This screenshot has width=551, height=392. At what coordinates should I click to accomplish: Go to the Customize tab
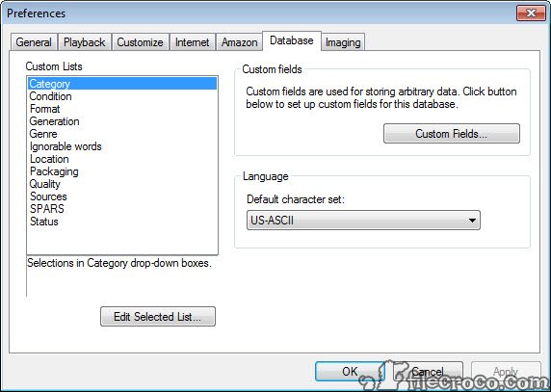click(x=141, y=42)
